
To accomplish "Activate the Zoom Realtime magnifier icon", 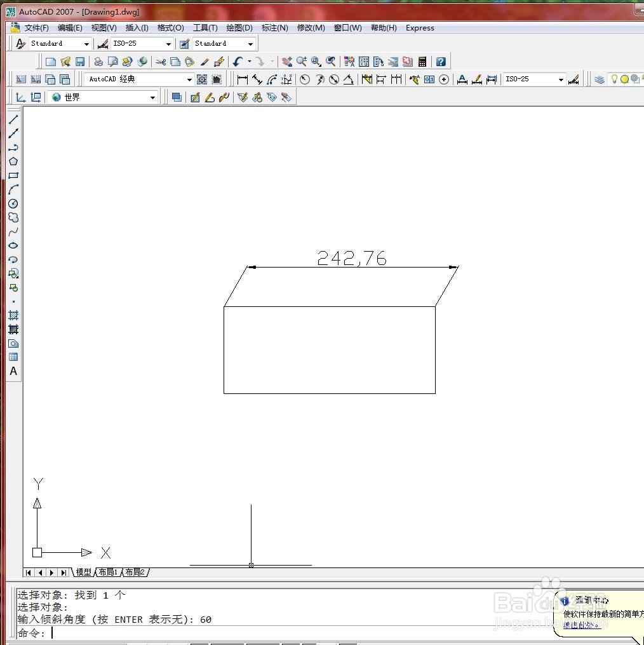I will click(302, 62).
